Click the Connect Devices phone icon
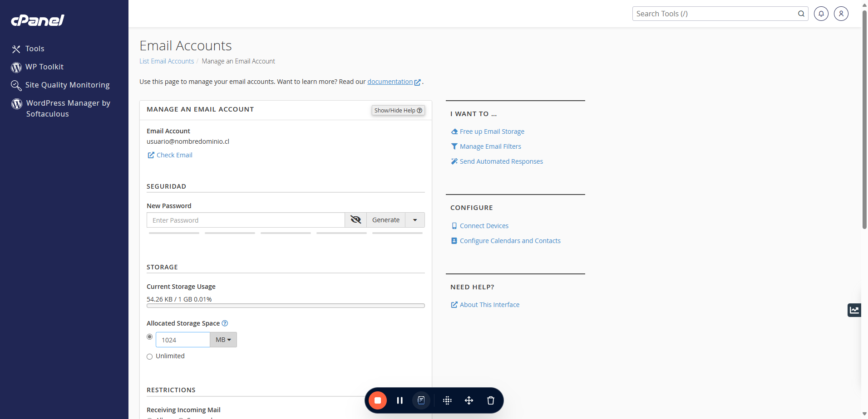 pos(454,226)
